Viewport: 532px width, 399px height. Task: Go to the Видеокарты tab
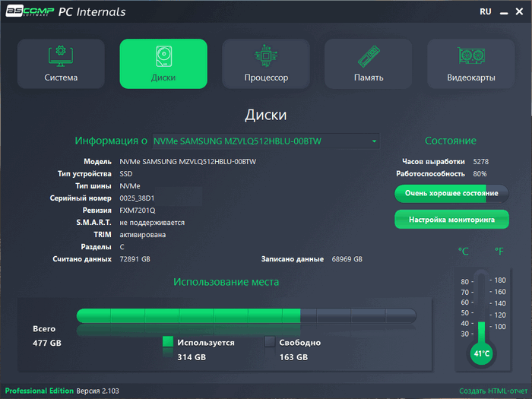pyautogui.click(x=471, y=64)
